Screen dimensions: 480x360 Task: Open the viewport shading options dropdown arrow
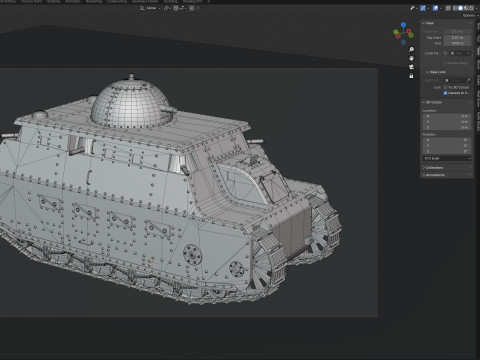477,8
